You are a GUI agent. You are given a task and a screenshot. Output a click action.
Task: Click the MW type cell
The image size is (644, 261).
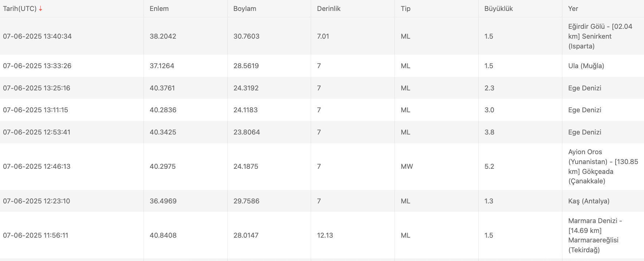tap(407, 167)
